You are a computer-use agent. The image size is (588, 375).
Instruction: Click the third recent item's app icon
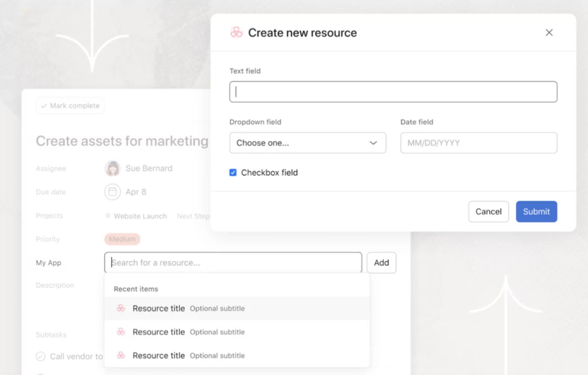pos(121,355)
